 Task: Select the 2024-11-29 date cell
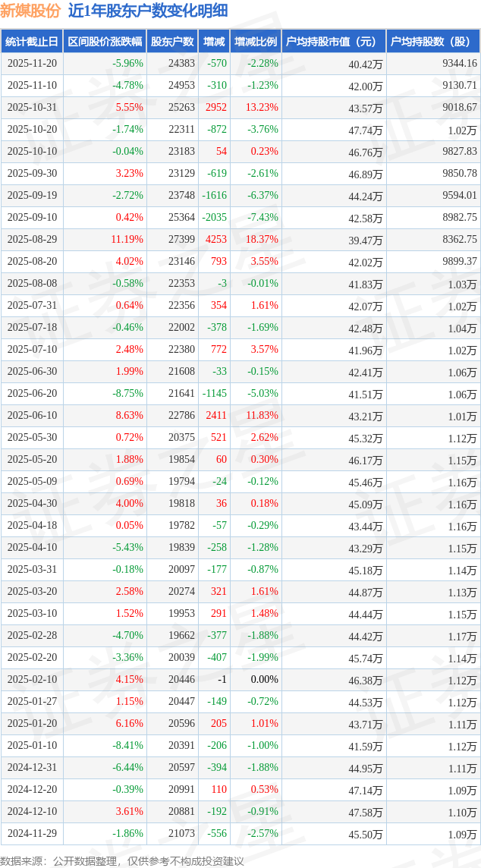coord(32,834)
